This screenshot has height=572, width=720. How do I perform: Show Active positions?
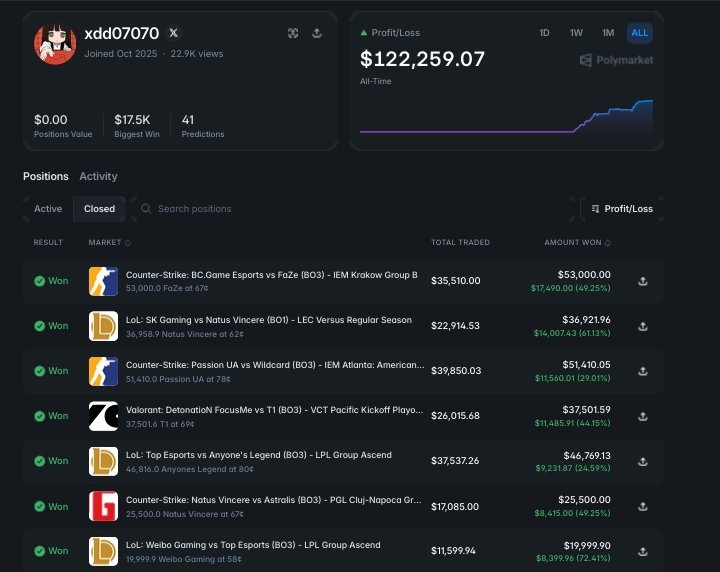point(48,209)
